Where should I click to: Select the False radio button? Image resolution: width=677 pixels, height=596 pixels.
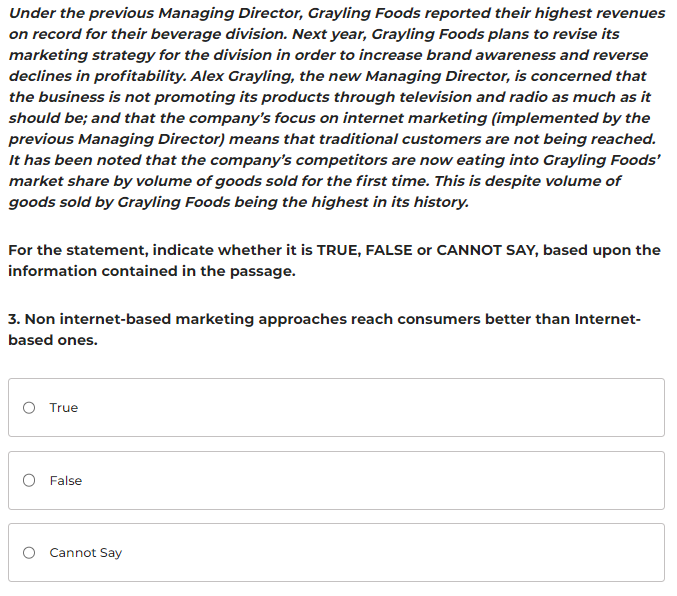[29, 481]
